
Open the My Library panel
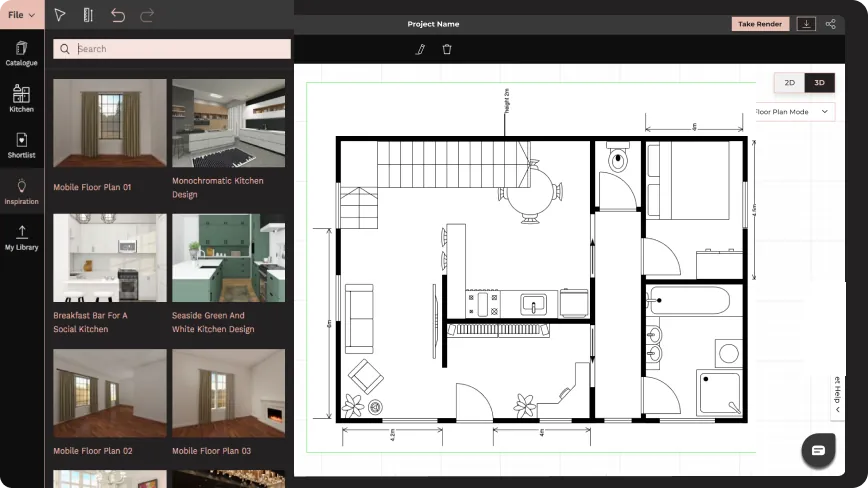coord(22,238)
